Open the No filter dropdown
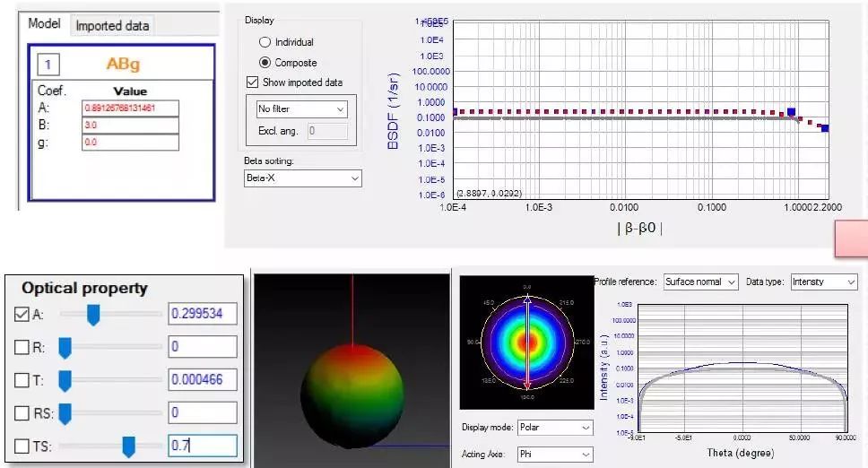The image size is (868, 468). pos(301,108)
